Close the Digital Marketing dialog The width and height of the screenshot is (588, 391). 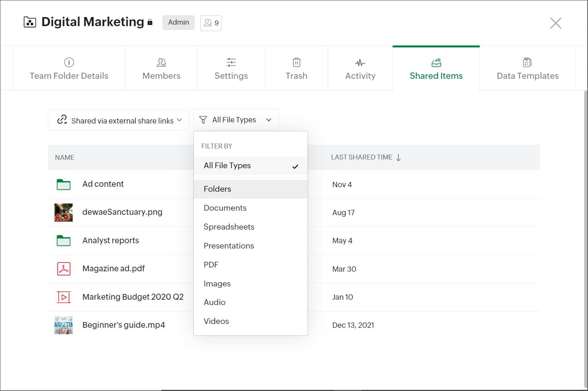555,23
